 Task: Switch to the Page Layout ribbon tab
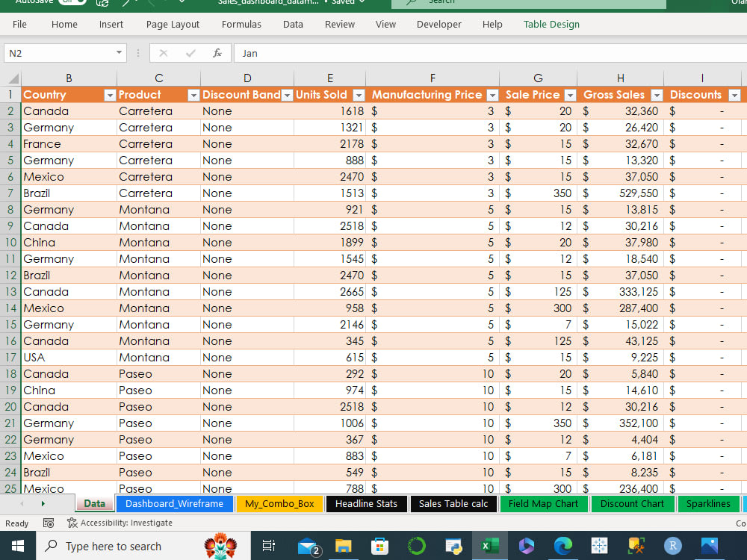[x=173, y=25]
